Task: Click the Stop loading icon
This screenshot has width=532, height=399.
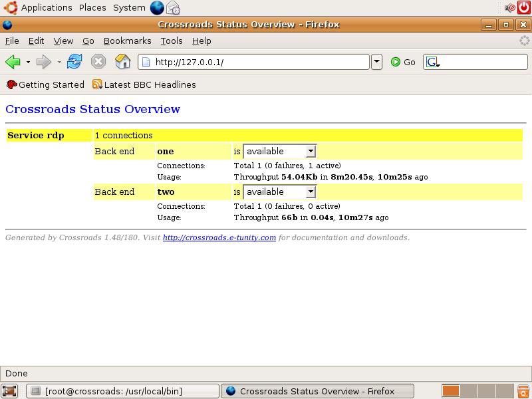Action: (x=98, y=62)
